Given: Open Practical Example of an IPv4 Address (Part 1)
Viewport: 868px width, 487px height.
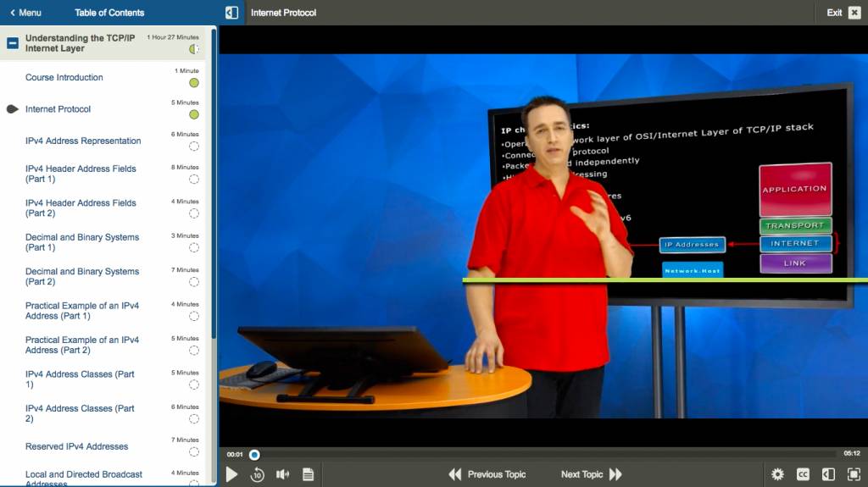Looking at the screenshot, I should coord(82,311).
